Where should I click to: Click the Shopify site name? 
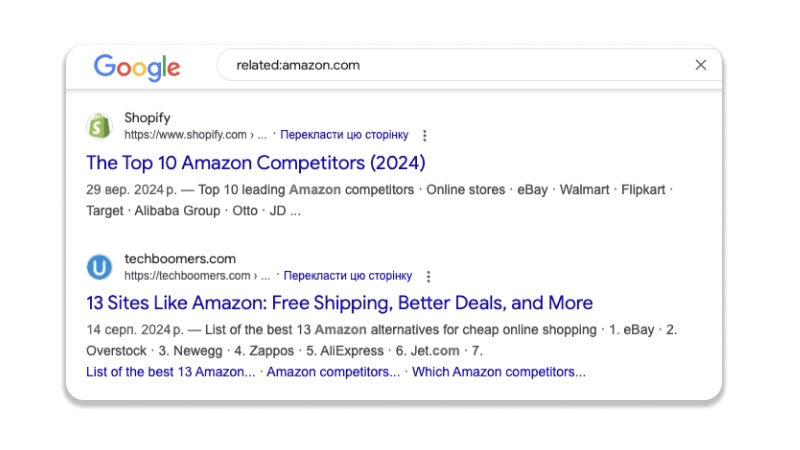point(147,118)
